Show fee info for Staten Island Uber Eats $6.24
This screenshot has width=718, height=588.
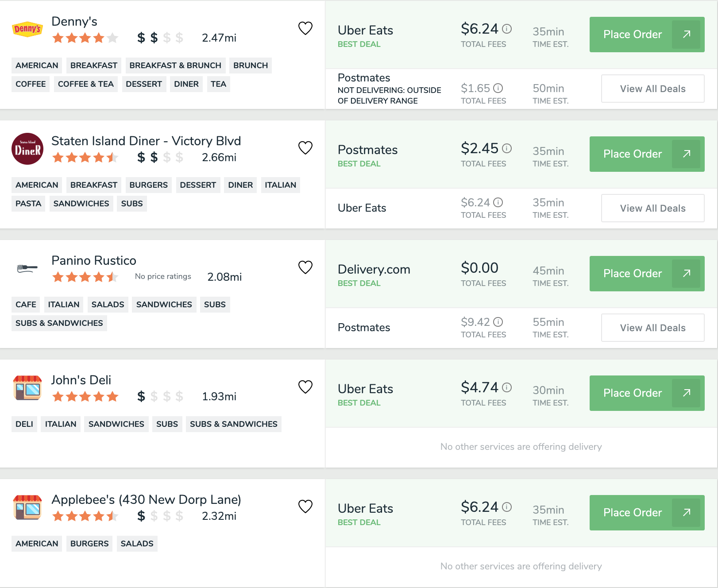tap(498, 202)
